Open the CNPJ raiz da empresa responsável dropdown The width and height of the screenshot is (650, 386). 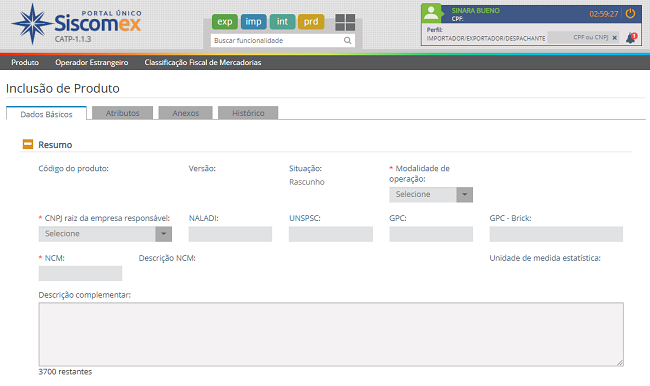click(x=105, y=234)
